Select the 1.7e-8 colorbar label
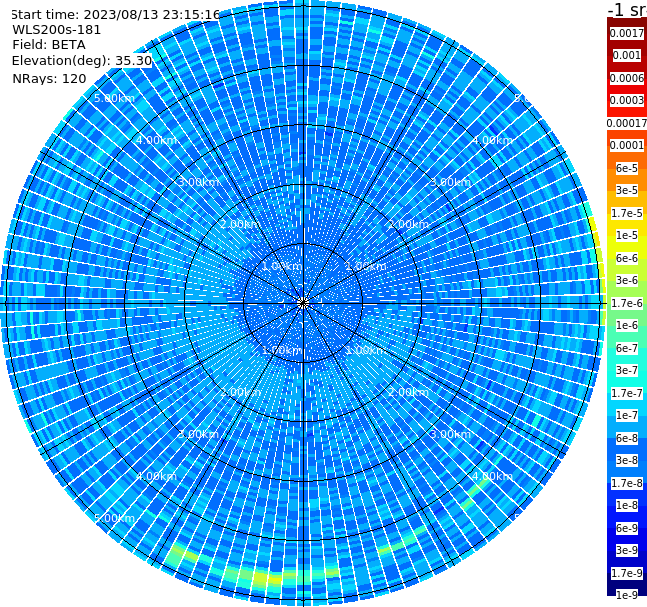Screen dimensions: 647x607 pyautogui.click(x=627, y=483)
